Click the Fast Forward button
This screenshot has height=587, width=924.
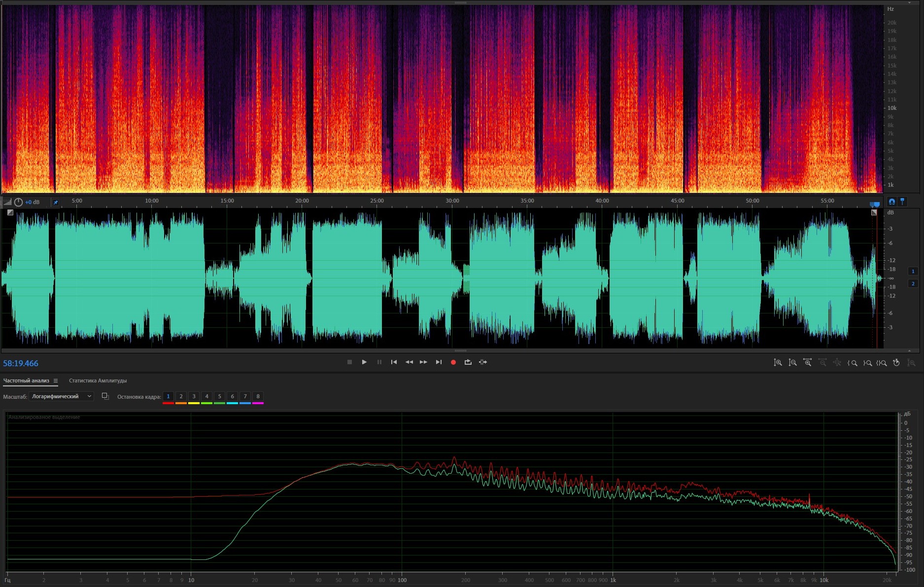[x=423, y=362]
